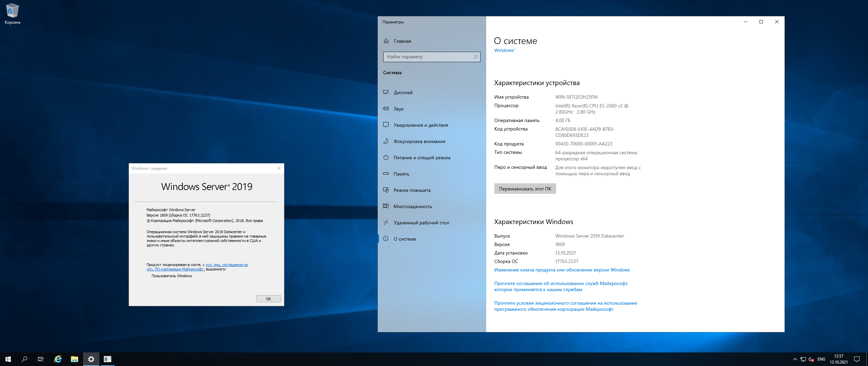This screenshot has width=868, height=366.
Task: Select Многозадачность in sidebar
Action: (x=432, y=206)
